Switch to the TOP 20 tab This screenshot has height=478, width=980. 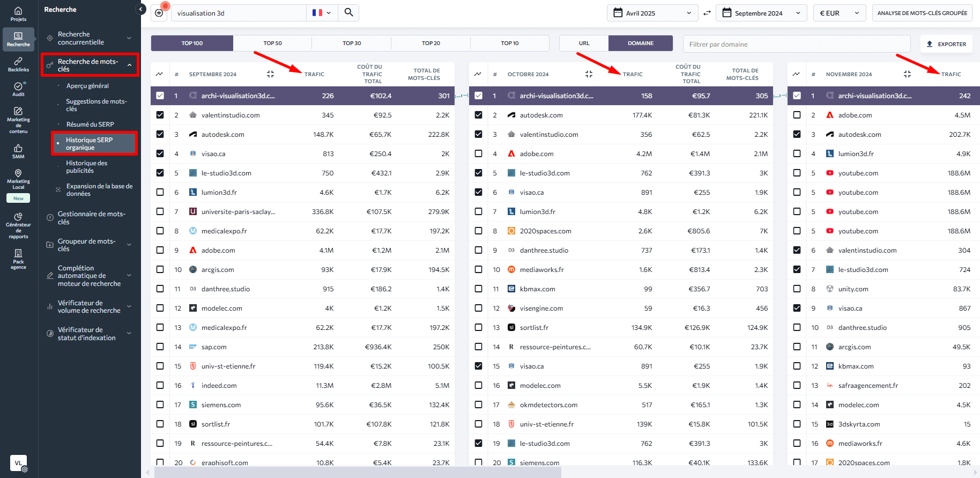click(x=431, y=43)
